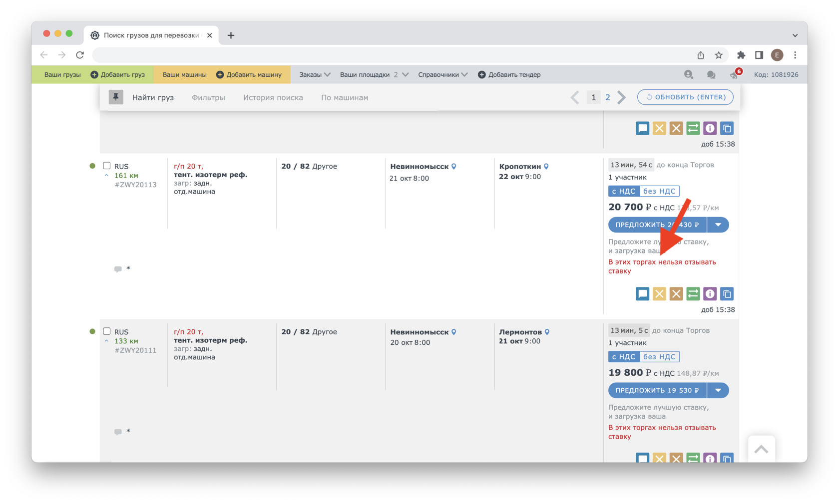Switch to the Найти груз tab
The height and width of the screenshot is (504, 839).
pos(153,97)
